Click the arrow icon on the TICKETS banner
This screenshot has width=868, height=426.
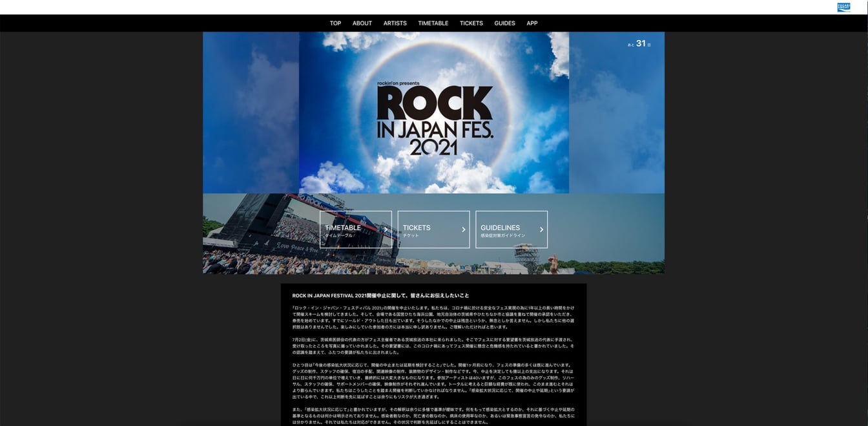(x=463, y=229)
